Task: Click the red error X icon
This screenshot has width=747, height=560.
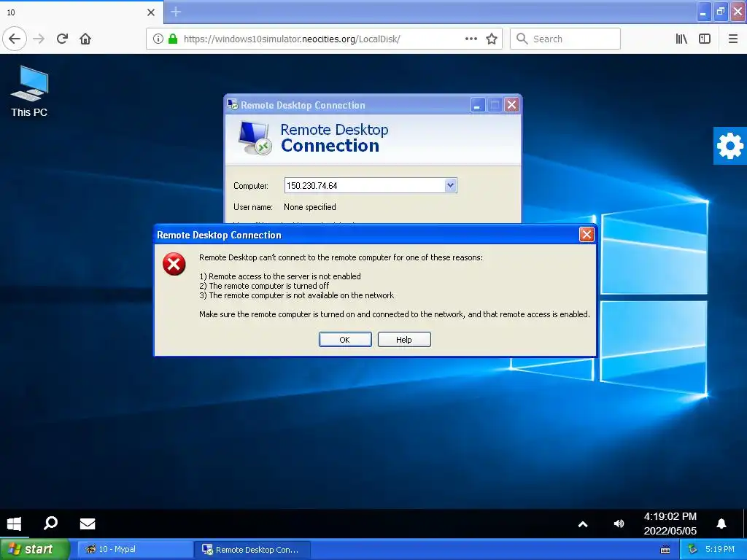Action: (174, 264)
